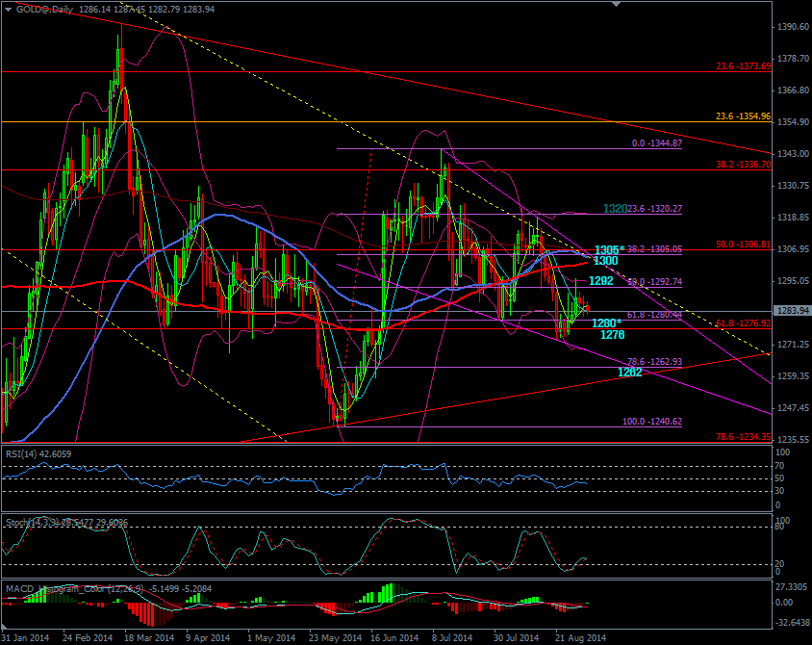Select the red Fibonacci label 23.6 -1373.69
Image resolution: width=812 pixels, height=645 pixels.
[x=743, y=66]
